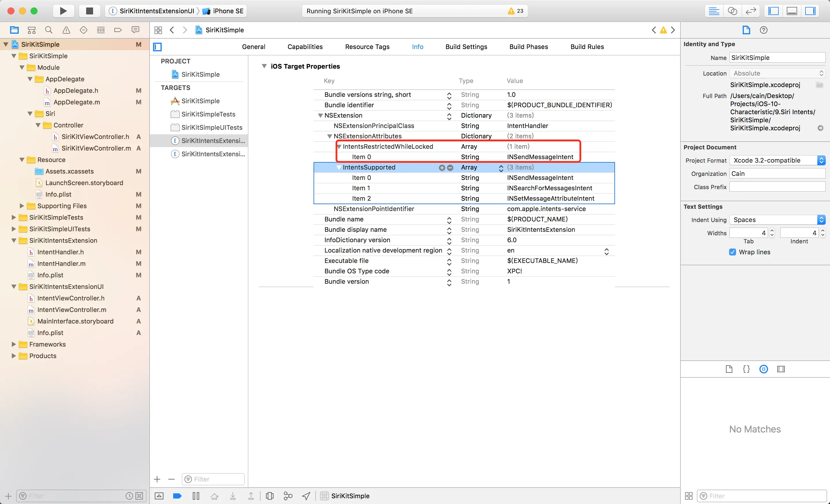Switch to the Assistant editor icon
Screen dimensions: 830x504
[732, 11]
